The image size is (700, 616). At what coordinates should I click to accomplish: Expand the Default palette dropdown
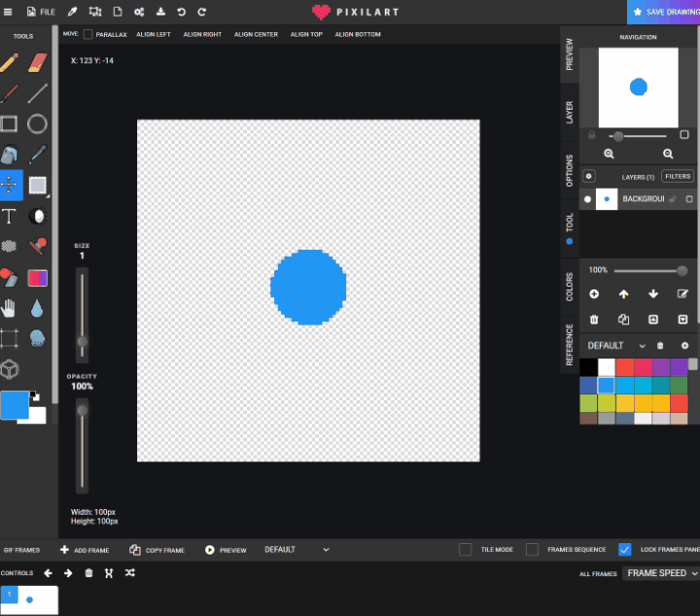tap(616, 346)
